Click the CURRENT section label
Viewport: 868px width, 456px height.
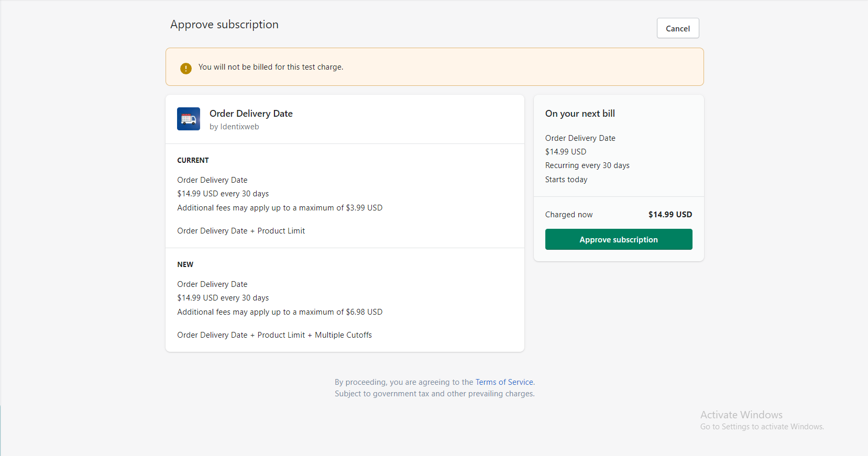(x=193, y=160)
